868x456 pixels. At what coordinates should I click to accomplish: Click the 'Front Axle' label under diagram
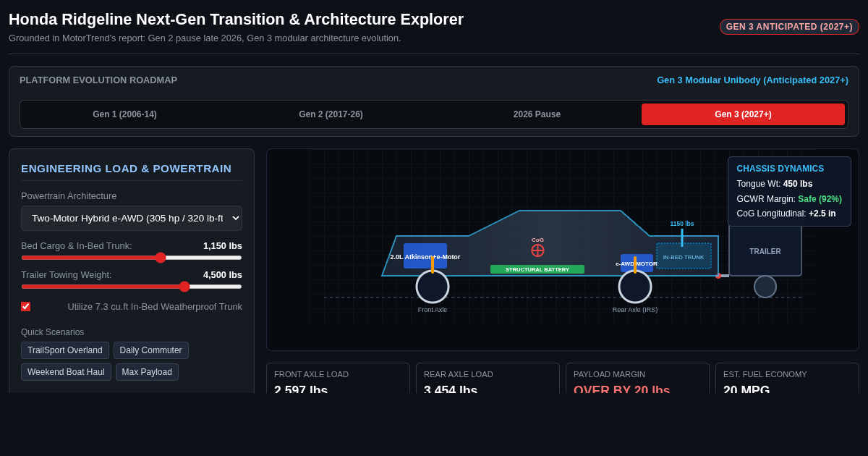433,310
